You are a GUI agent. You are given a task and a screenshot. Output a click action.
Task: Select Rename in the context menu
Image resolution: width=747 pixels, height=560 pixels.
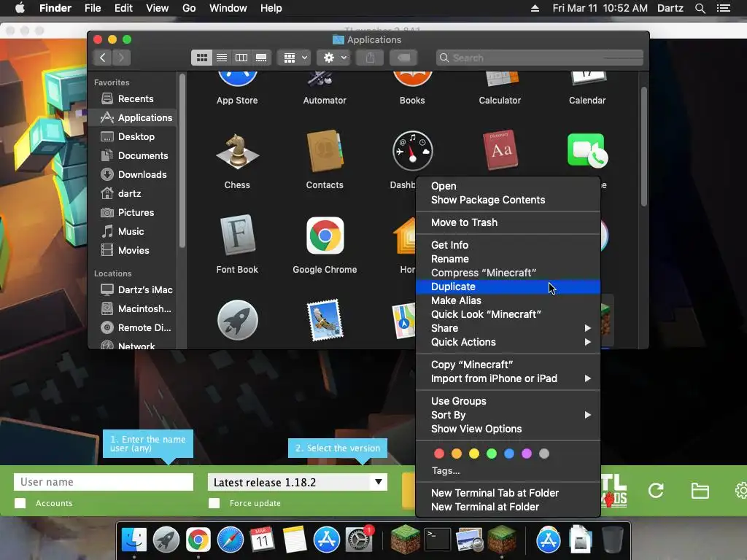tap(508, 259)
